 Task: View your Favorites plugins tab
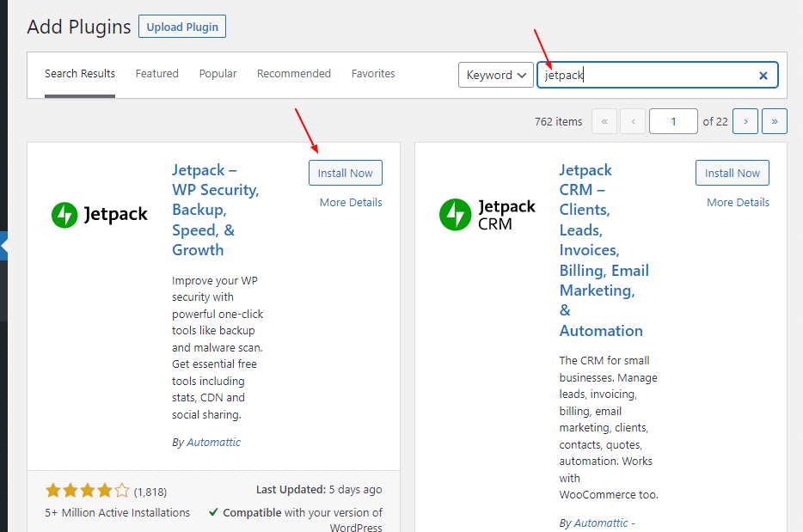(373, 74)
